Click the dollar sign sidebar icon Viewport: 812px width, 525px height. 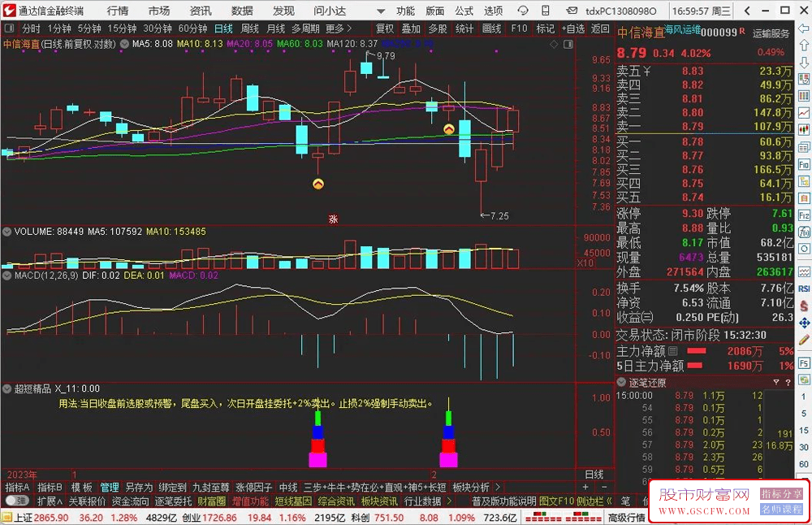click(x=804, y=306)
